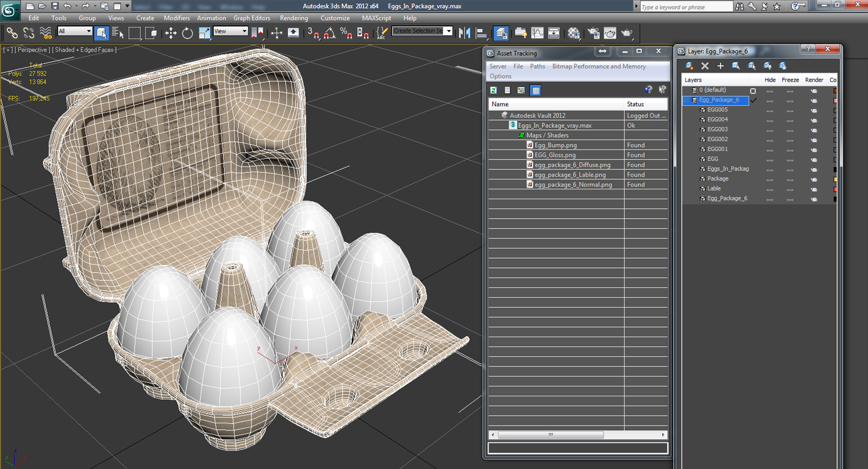The height and width of the screenshot is (469, 868).
Task: Activate the Select and Rotate tool
Action: (187, 33)
